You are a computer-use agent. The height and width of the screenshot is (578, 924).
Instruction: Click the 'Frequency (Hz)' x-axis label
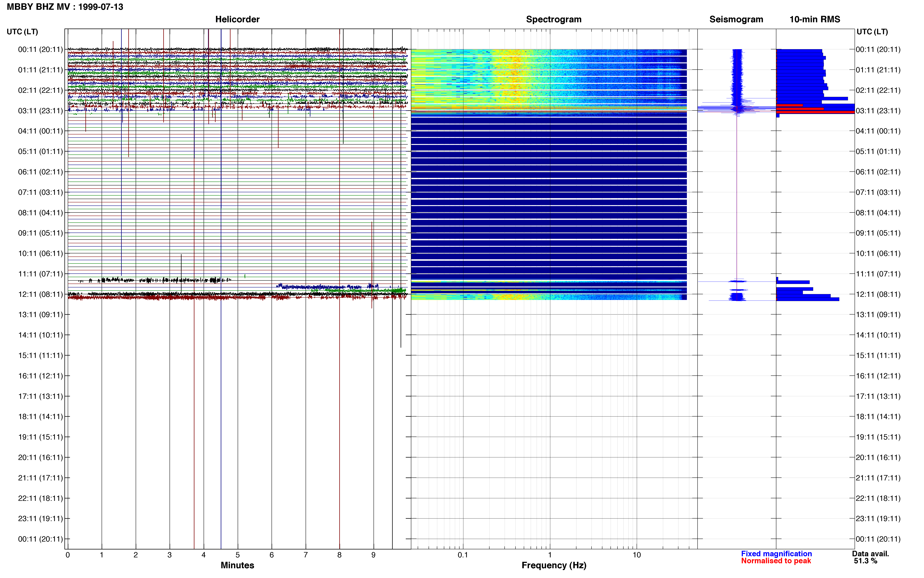(x=554, y=565)
